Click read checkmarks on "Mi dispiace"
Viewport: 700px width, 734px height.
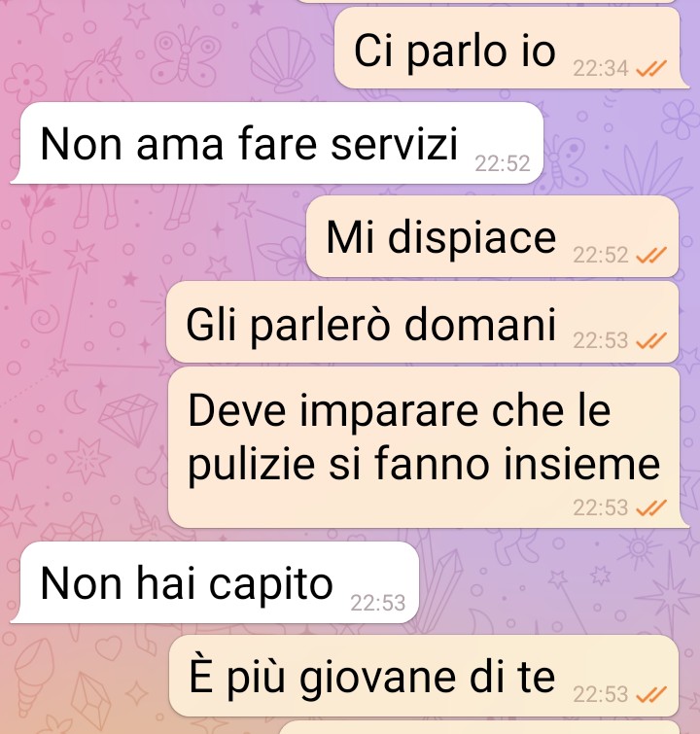651,255
